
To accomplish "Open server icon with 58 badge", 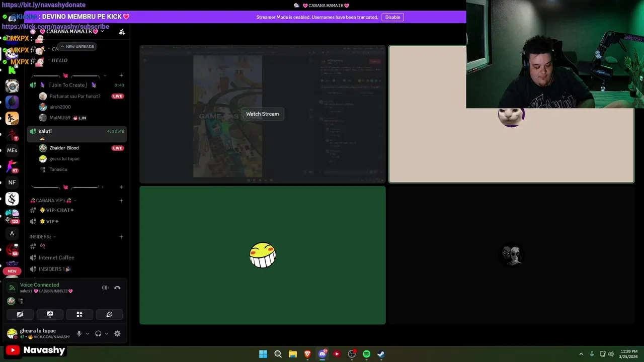I will coord(12,249).
